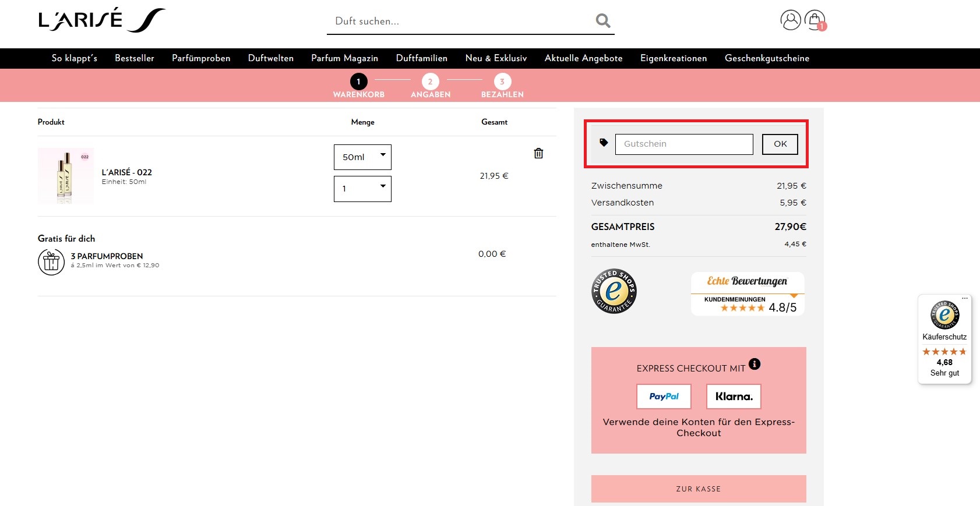Click the Zwischensumme 21,95 € value

point(791,186)
